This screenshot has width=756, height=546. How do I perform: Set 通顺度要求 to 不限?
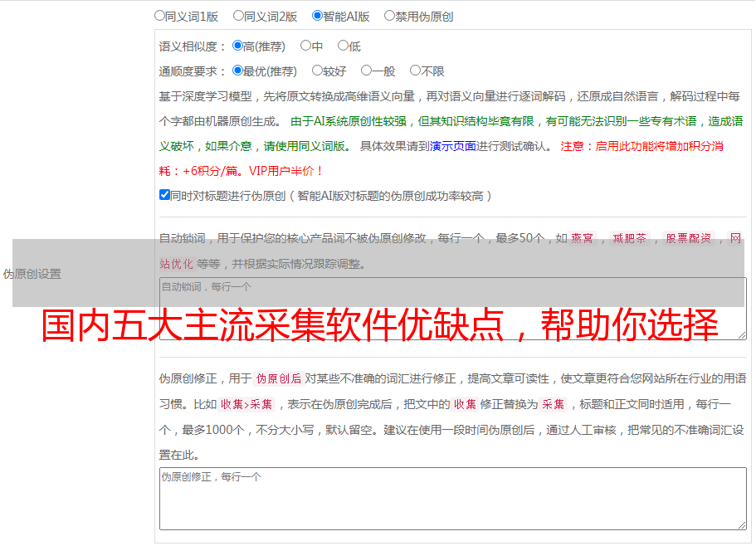[415, 71]
